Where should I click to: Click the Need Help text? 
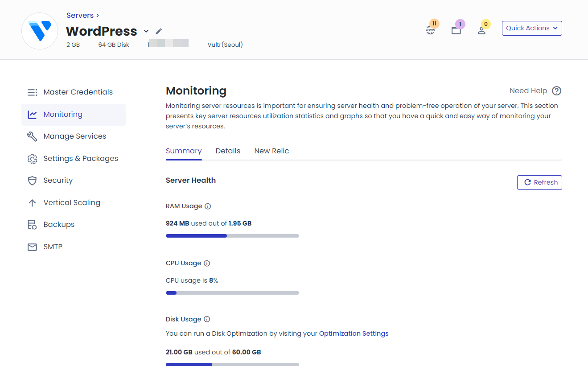click(x=528, y=91)
